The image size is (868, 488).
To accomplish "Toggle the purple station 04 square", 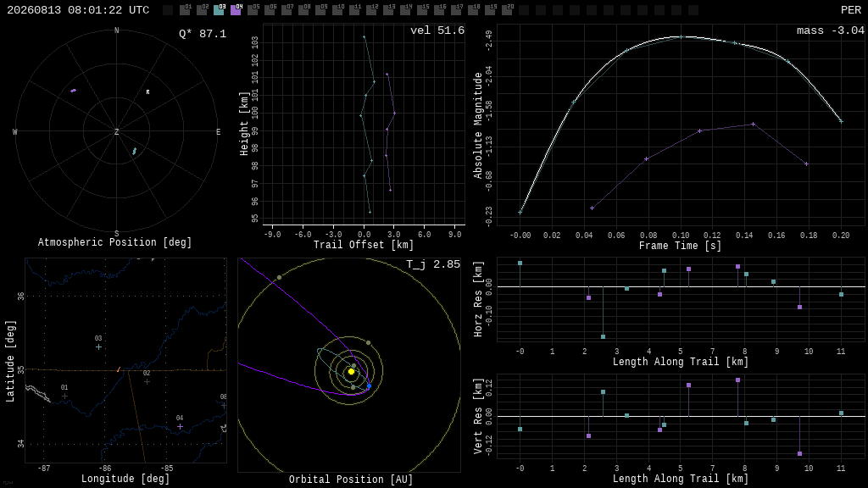I will pyautogui.click(x=236, y=10).
